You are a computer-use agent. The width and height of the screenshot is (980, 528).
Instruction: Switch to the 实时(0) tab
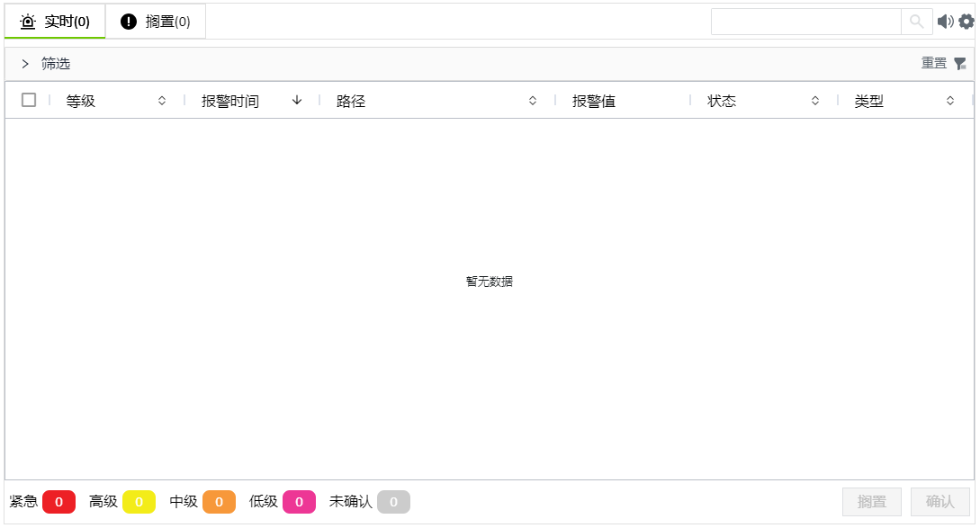click(x=55, y=22)
